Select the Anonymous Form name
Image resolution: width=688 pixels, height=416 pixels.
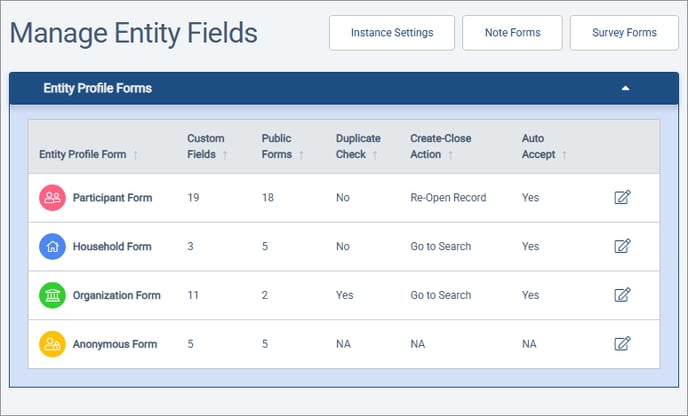coord(115,344)
